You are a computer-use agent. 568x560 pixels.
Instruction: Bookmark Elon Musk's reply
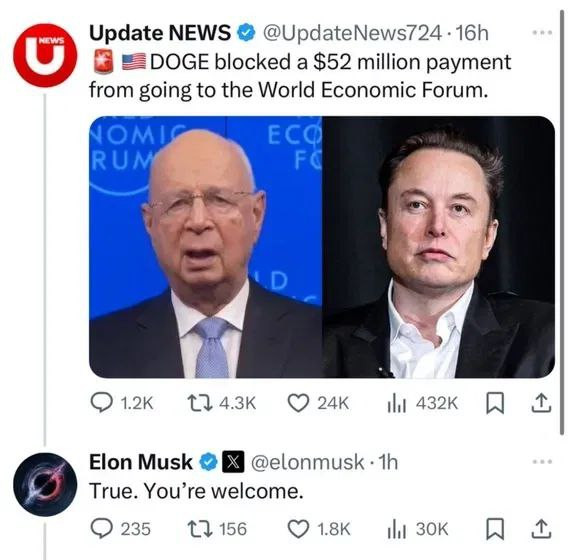point(495,529)
